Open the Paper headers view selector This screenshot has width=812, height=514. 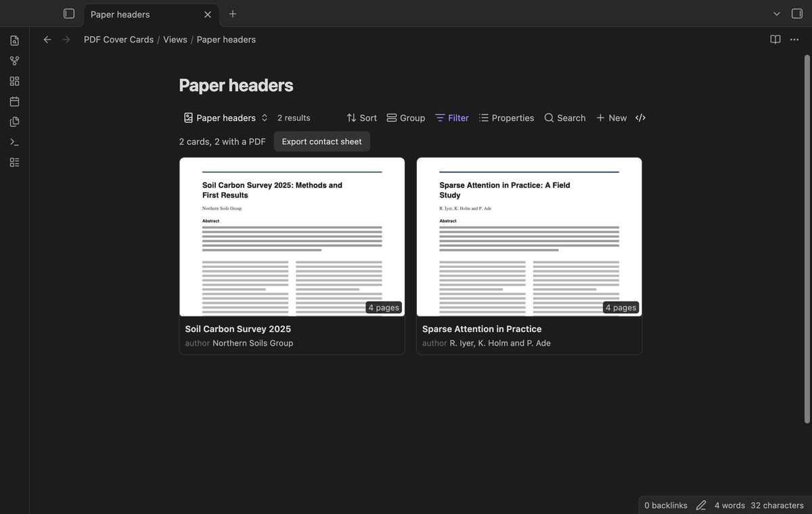pos(226,118)
